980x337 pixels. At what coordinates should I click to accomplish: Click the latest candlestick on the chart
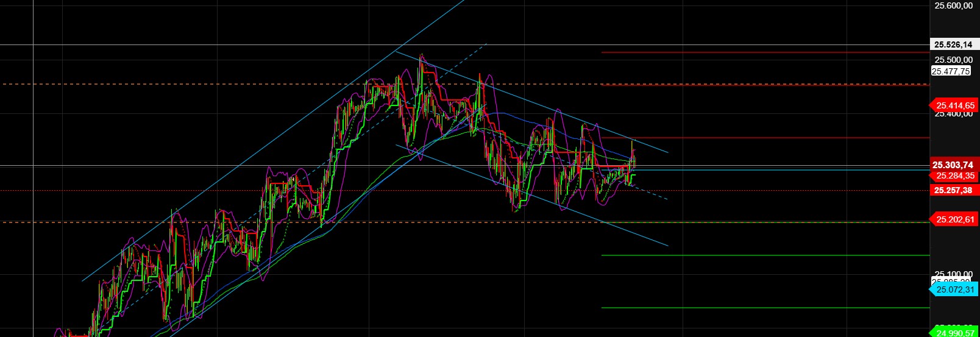634,160
